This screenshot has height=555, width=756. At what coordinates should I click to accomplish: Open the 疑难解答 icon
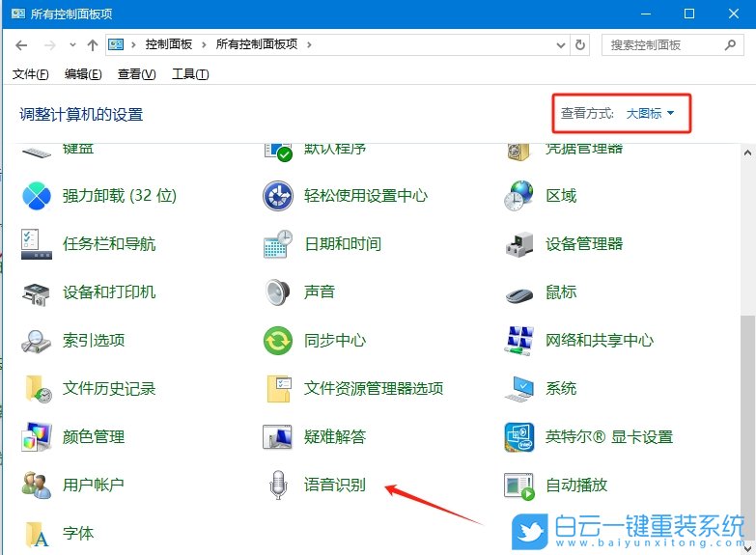click(x=278, y=437)
